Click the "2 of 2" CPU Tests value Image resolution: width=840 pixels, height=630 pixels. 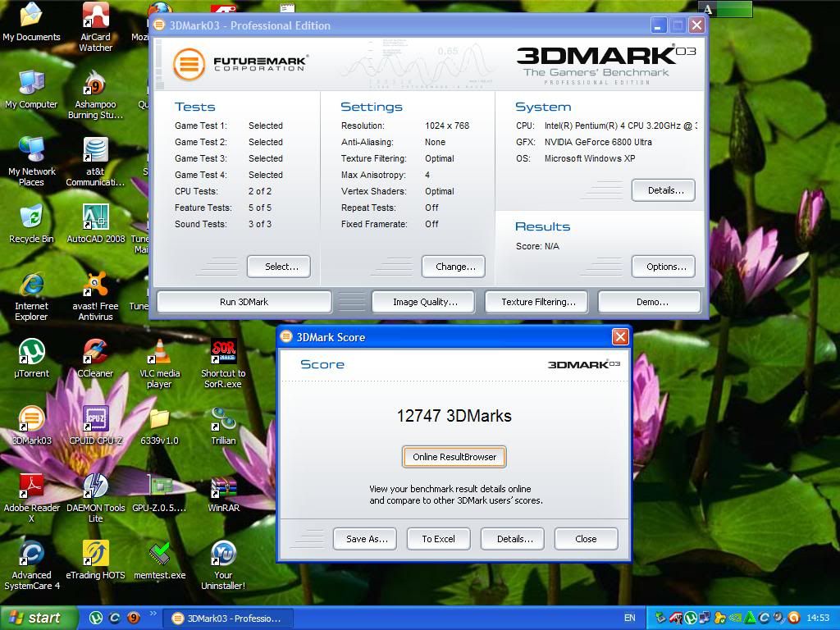click(260, 191)
